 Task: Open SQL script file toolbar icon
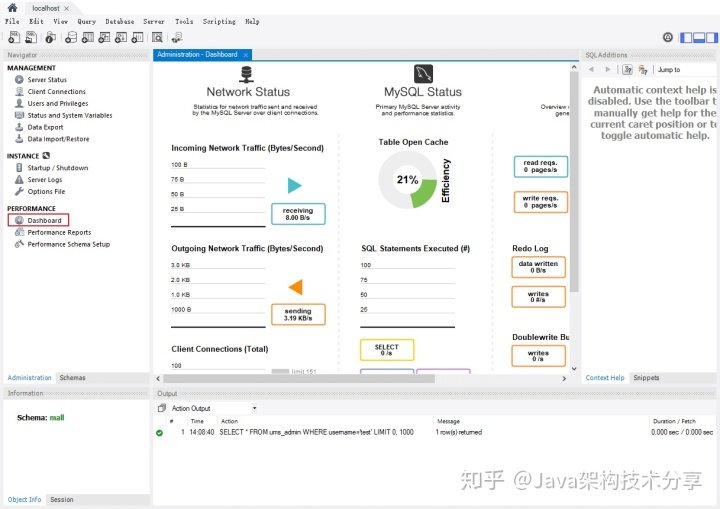(x=31, y=37)
